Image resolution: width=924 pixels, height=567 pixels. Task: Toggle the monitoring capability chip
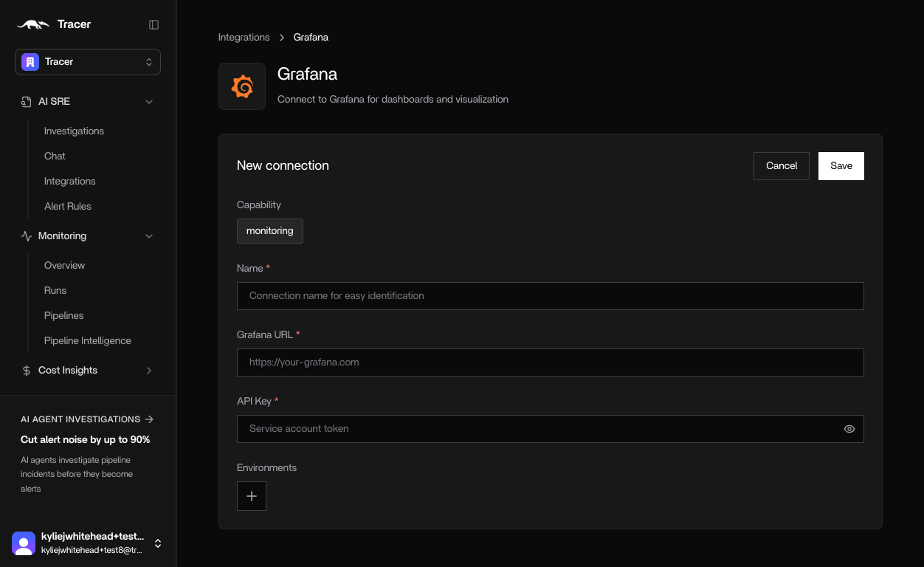point(269,230)
